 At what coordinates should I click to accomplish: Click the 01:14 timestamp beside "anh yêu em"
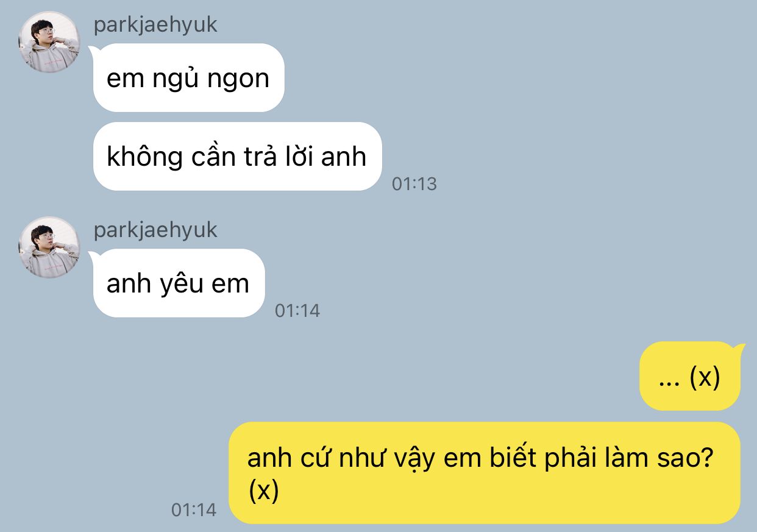coord(297,310)
